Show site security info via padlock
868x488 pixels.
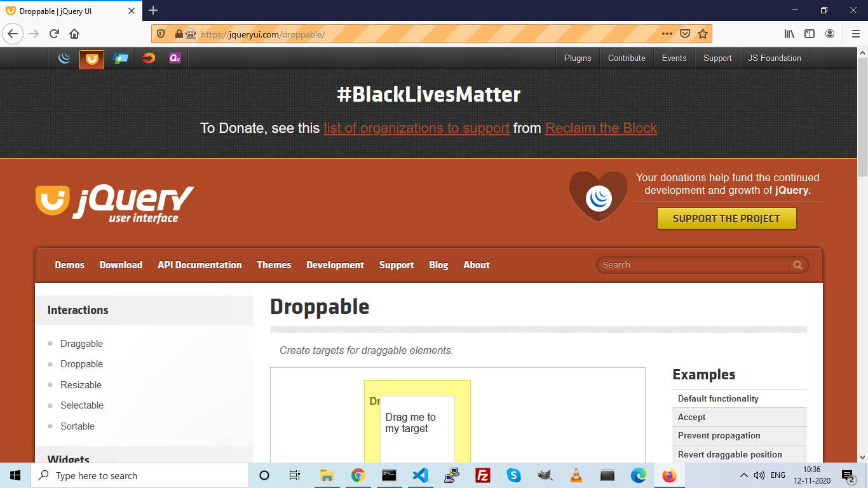tap(179, 34)
